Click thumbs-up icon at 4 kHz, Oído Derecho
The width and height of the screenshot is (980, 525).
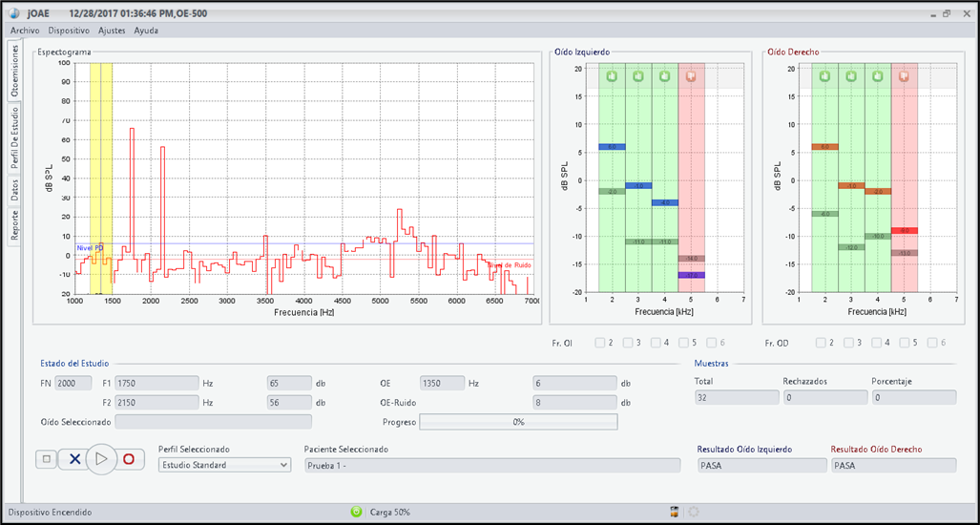click(x=878, y=76)
